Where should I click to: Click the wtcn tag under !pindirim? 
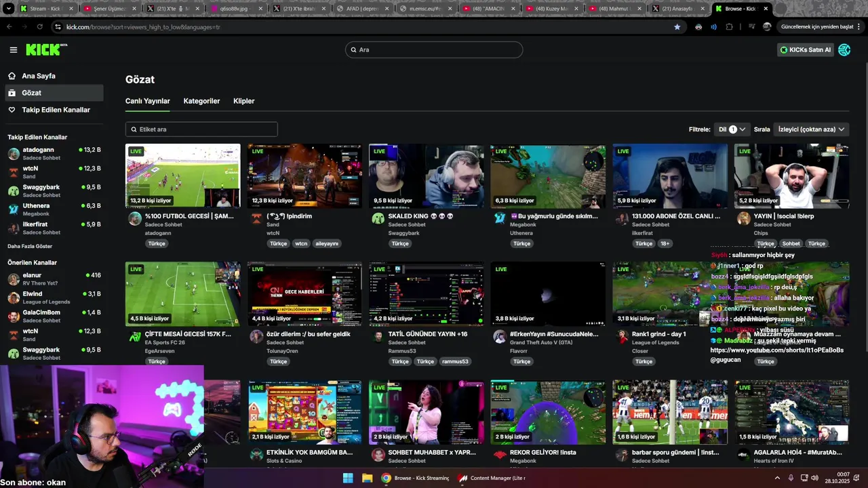301,243
